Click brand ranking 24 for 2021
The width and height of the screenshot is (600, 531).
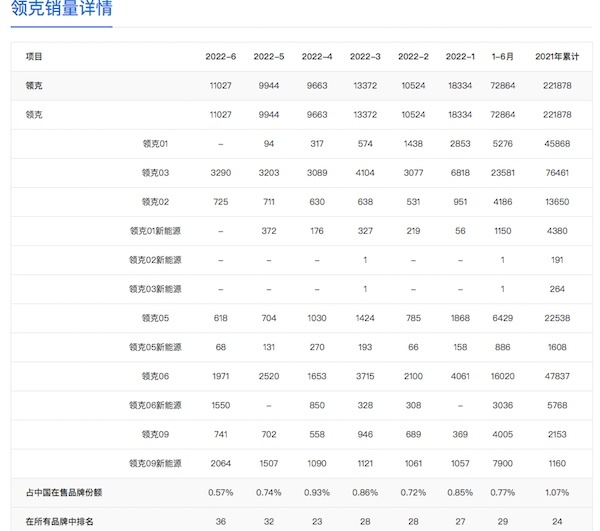(x=557, y=522)
